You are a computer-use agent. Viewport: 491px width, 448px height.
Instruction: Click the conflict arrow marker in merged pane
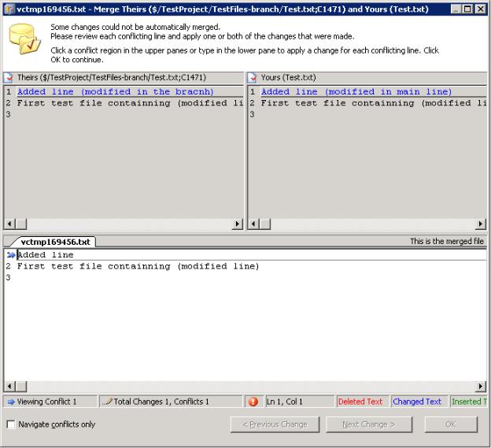10,255
